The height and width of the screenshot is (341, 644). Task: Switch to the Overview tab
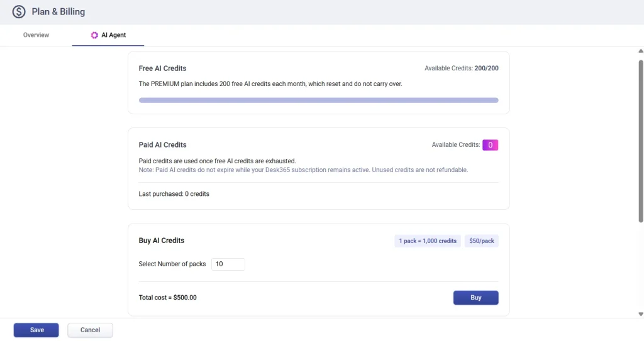36,35
